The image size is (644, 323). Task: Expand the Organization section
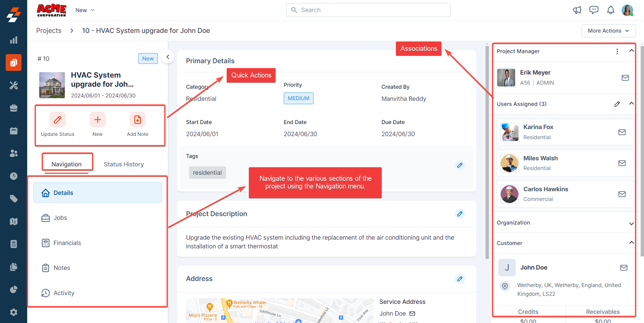tap(631, 223)
